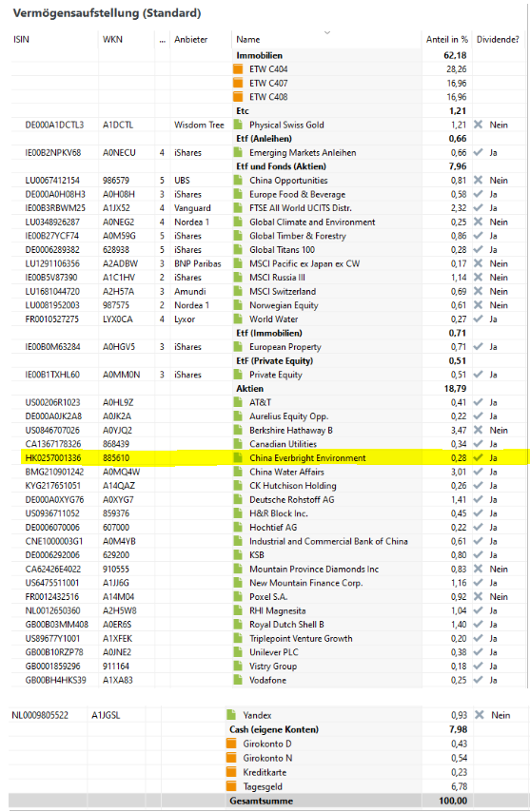Click the green icon of Vodafone
Screen dimensions: 530x812
238,680
